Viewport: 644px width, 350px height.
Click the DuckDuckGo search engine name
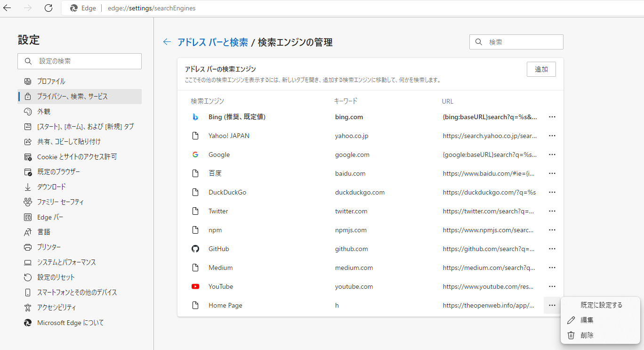(x=227, y=192)
